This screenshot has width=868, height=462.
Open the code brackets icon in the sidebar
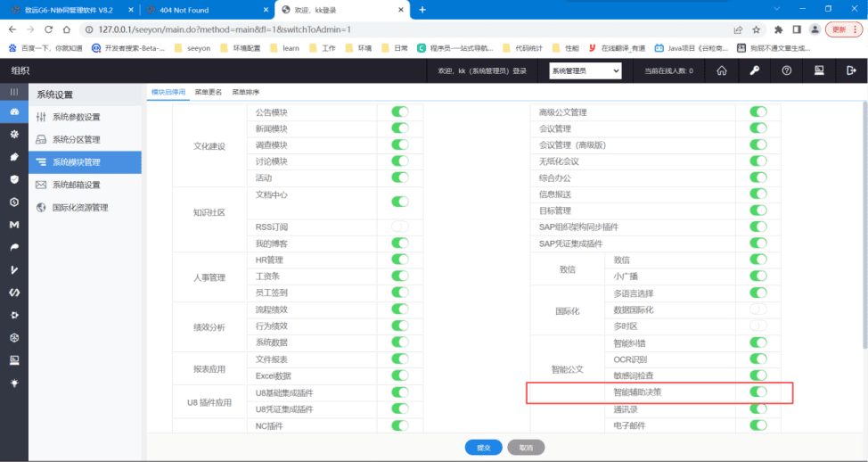point(14,293)
